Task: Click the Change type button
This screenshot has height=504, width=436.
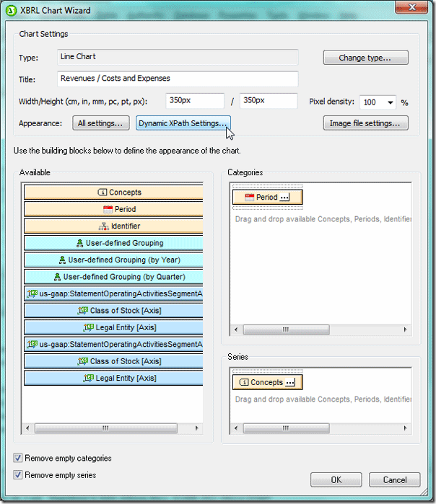Action: tap(365, 58)
